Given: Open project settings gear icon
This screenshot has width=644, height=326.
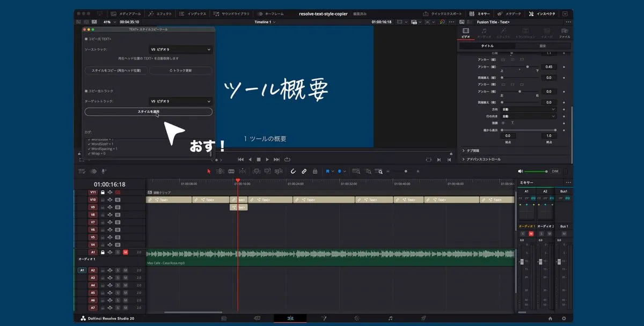Looking at the screenshot, I should 563,318.
